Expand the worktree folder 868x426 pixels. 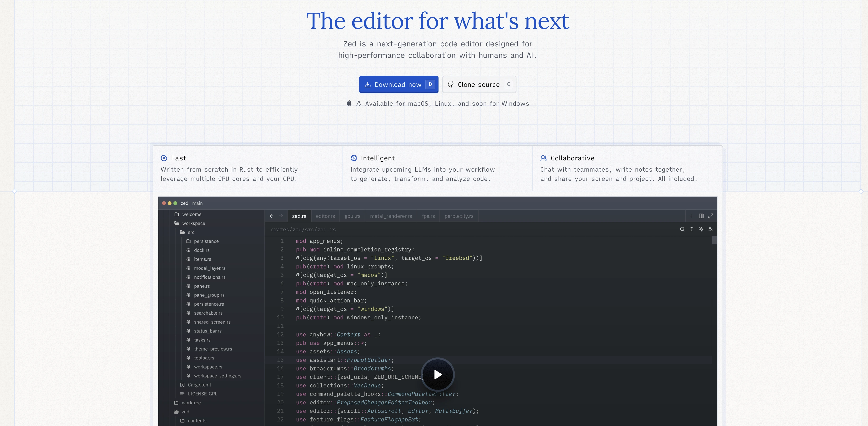point(191,403)
